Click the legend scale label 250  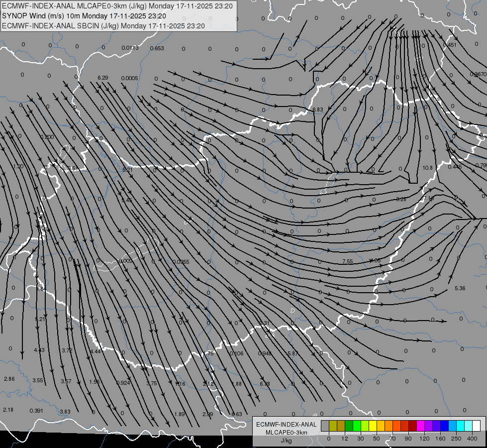point(456,439)
